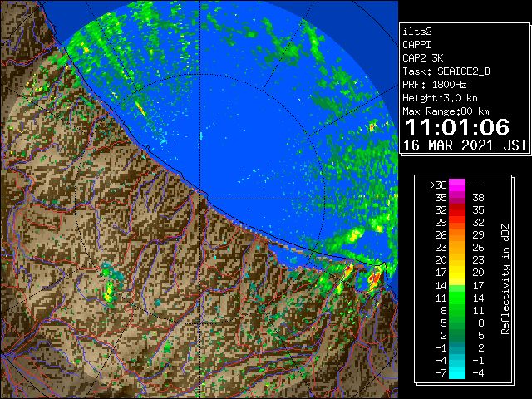
Task: Pick the yellow 17–20 dBZ swatch
Action: pyautogui.click(x=457, y=273)
